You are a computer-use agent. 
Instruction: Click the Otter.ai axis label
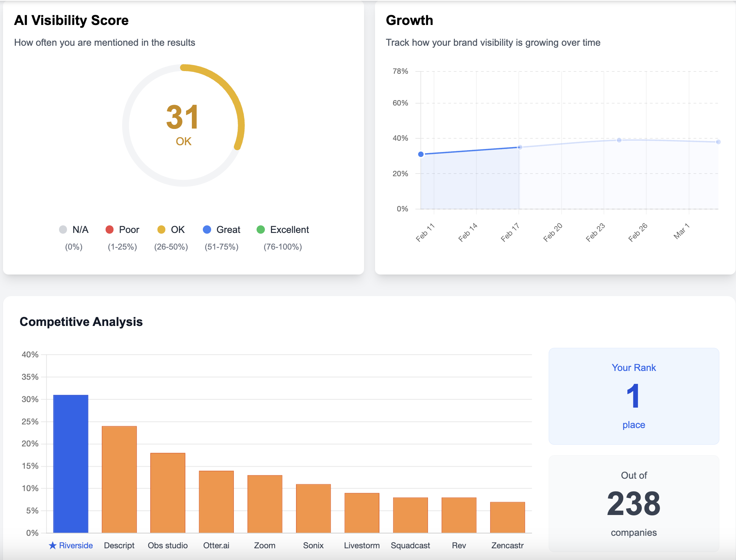(x=216, y=545)
